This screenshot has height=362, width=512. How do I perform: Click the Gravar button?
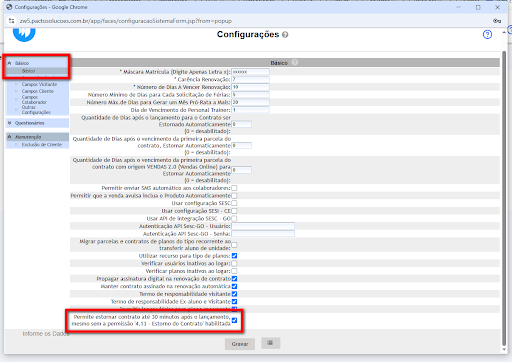[x=240, y=344]
